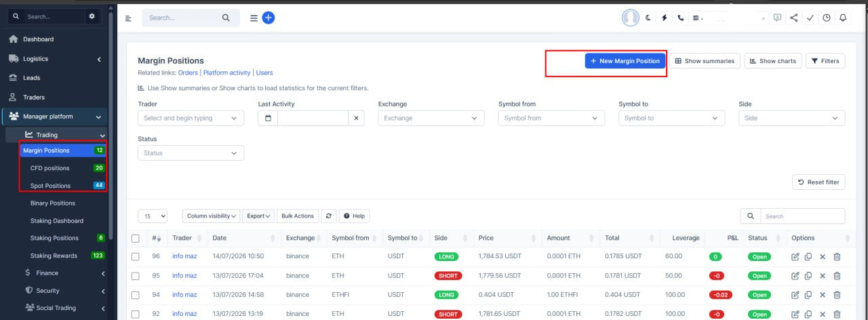Tick the checkbox for row 96

(x=136, y=257)
